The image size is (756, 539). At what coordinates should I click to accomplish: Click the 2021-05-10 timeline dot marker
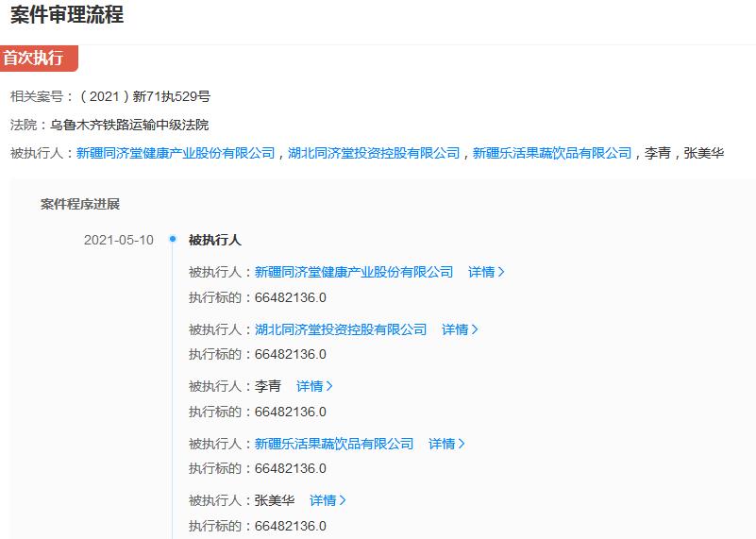coord(173,239)
